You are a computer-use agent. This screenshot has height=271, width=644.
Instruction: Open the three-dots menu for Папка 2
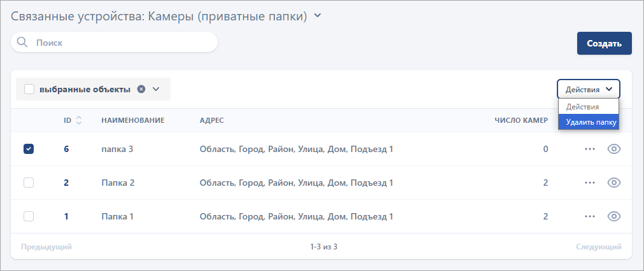point(590,183)
